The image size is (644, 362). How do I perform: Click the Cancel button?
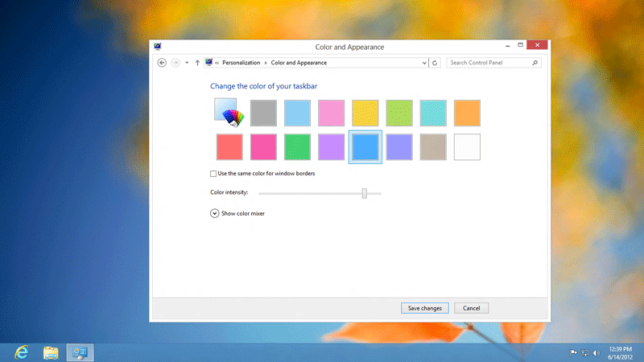click(471, 308)
